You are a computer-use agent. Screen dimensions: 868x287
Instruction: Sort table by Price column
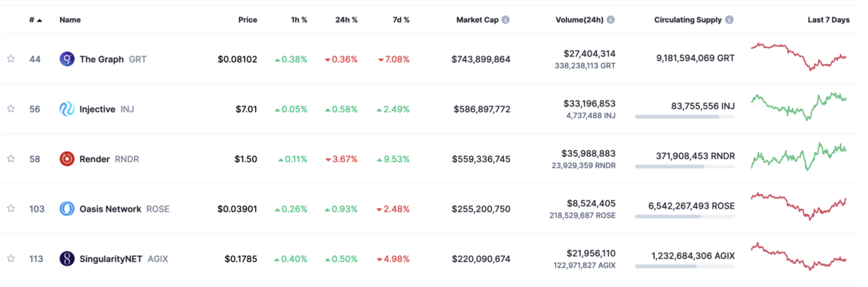[x=247, y=20]
